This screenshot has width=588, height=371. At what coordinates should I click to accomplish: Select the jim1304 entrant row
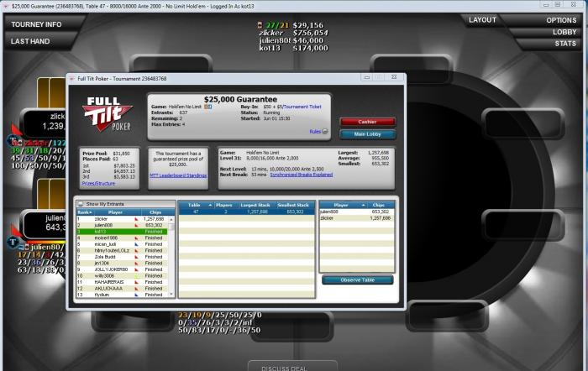122,263
